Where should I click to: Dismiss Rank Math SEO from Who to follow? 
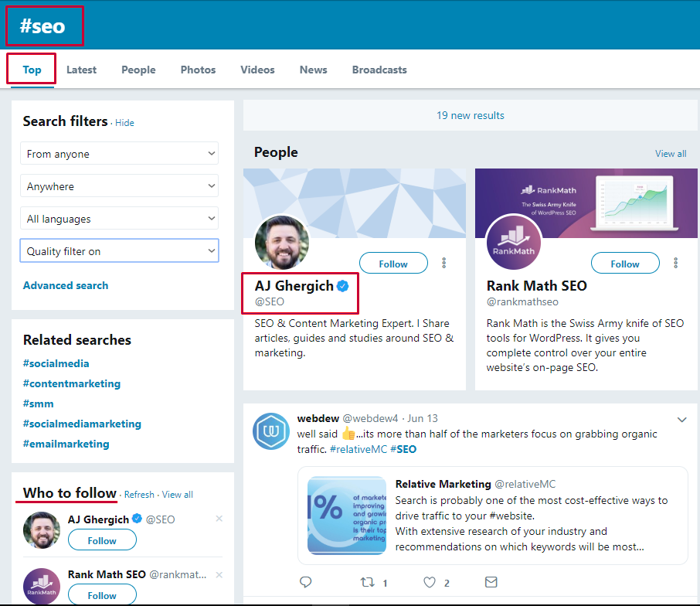tap(219, 575)
